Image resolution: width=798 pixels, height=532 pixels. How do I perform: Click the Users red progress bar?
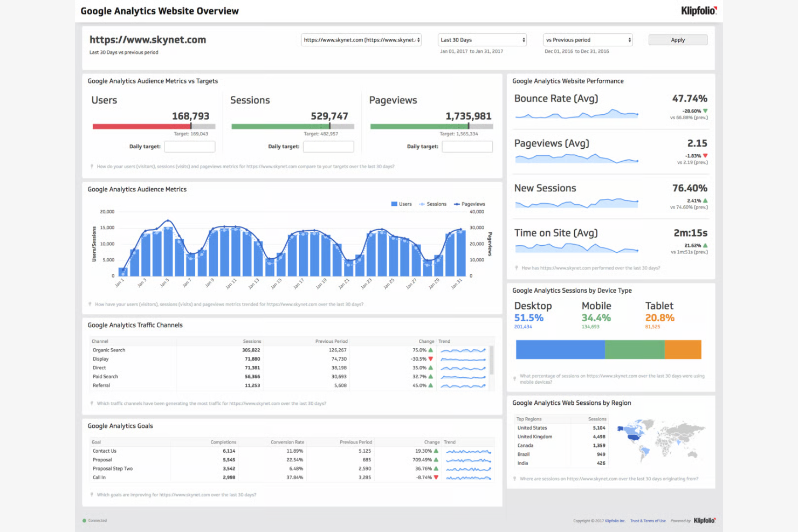click(142, 127)
